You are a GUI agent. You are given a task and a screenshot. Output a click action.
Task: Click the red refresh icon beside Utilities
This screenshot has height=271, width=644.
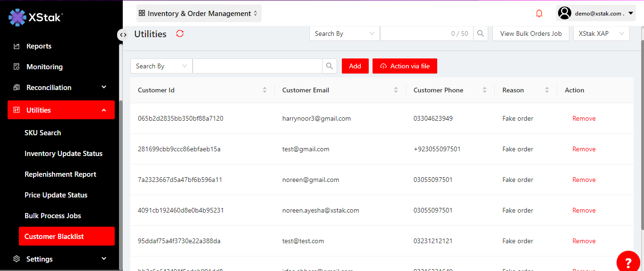click(179, 34)
